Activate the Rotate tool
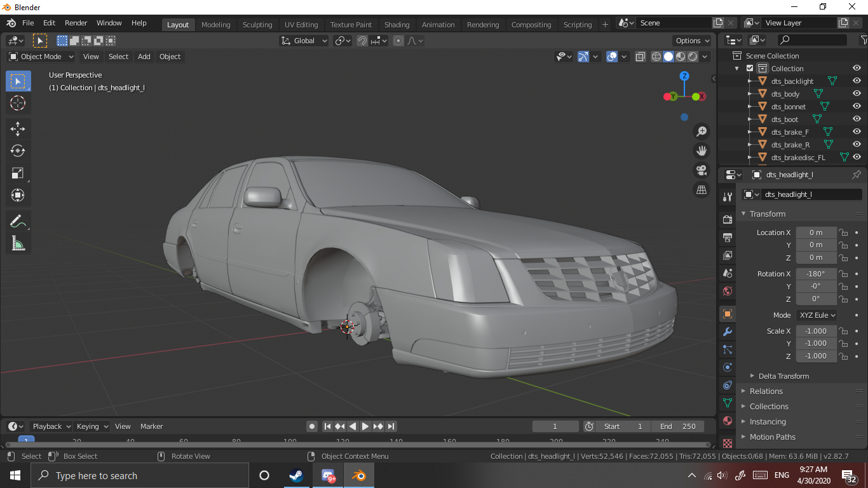Screen dimensions: 868x488 coord(18,151)
